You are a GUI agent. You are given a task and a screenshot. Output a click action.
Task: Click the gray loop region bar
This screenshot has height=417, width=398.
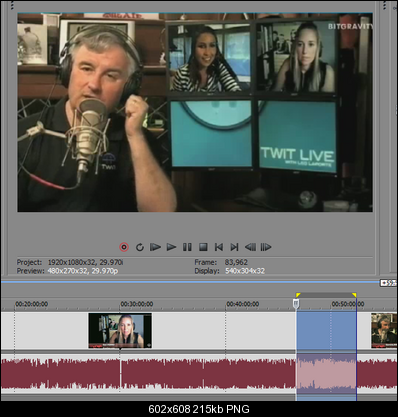[326, 295]
